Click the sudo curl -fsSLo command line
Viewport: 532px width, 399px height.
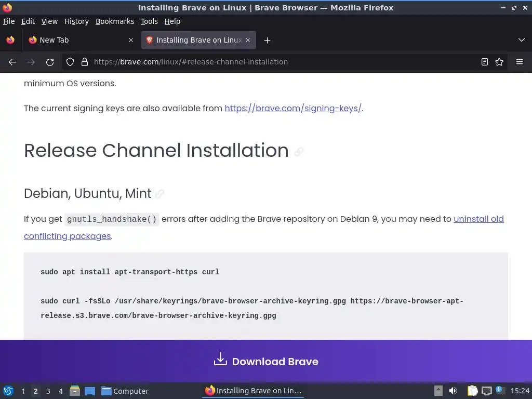pyautogui.click(x=252, y=308)
